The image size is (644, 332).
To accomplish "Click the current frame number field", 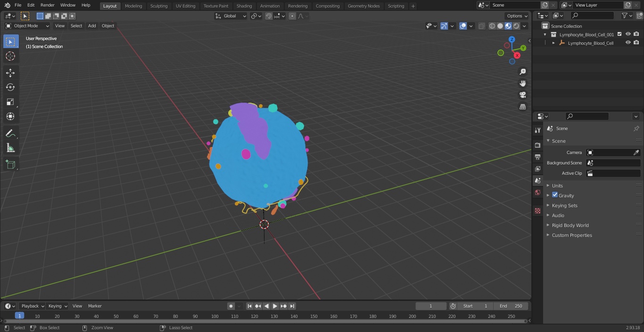I will click(430, 306).
